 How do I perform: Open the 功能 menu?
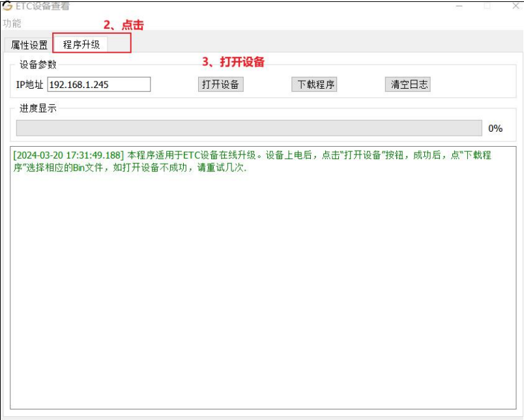coord(12,23)
